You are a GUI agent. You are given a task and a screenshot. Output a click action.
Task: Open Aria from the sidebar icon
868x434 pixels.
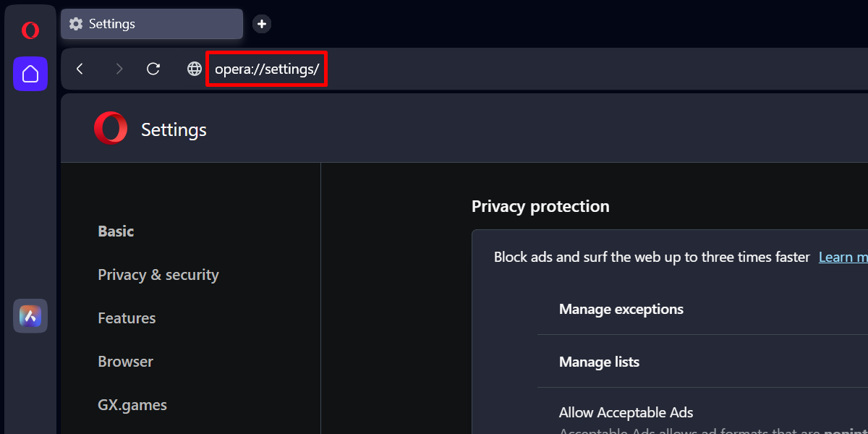tap(30, 316)
